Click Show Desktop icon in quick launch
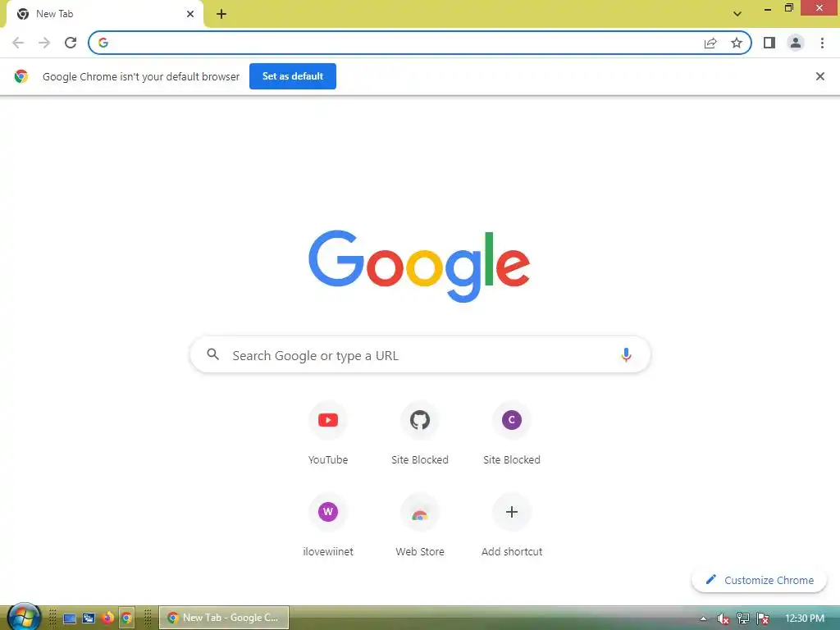840x630 pixels. (x=70, y=619)
